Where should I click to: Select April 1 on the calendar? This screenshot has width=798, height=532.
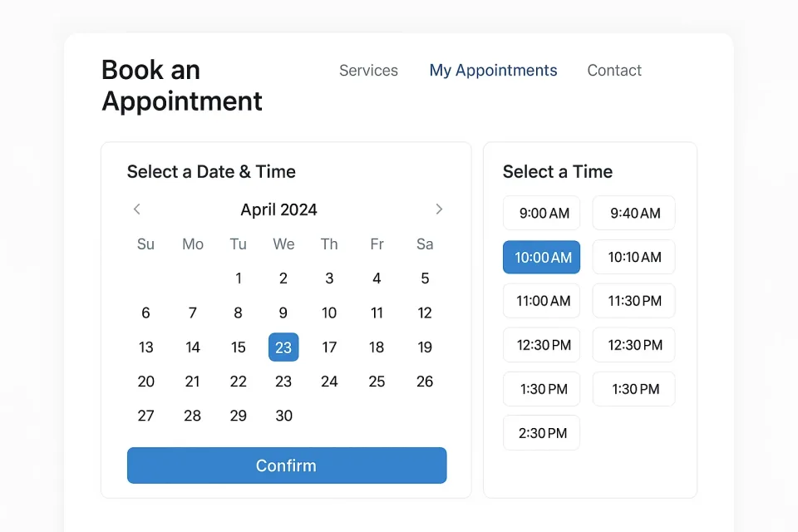[x=239, y=278]
